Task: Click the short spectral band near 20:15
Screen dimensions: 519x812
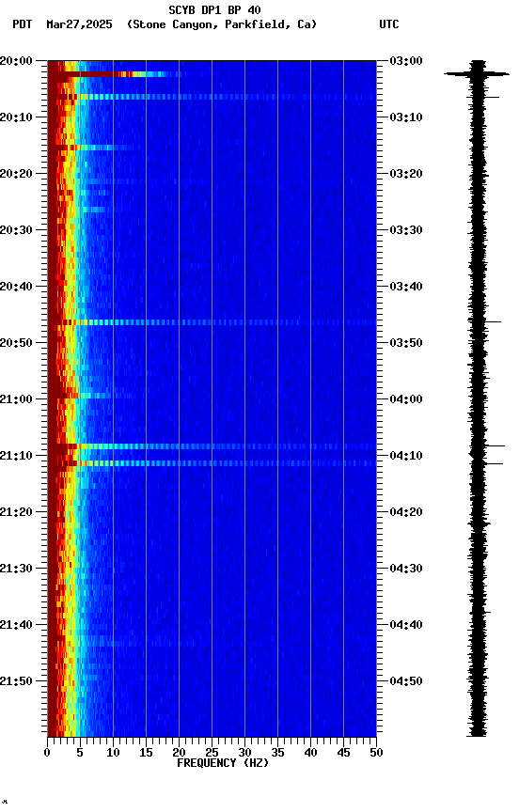Action: tap(90, 148)
